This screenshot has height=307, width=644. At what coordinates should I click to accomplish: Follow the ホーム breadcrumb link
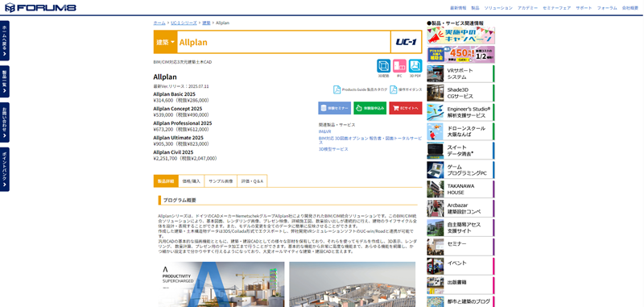pos(159,23)
